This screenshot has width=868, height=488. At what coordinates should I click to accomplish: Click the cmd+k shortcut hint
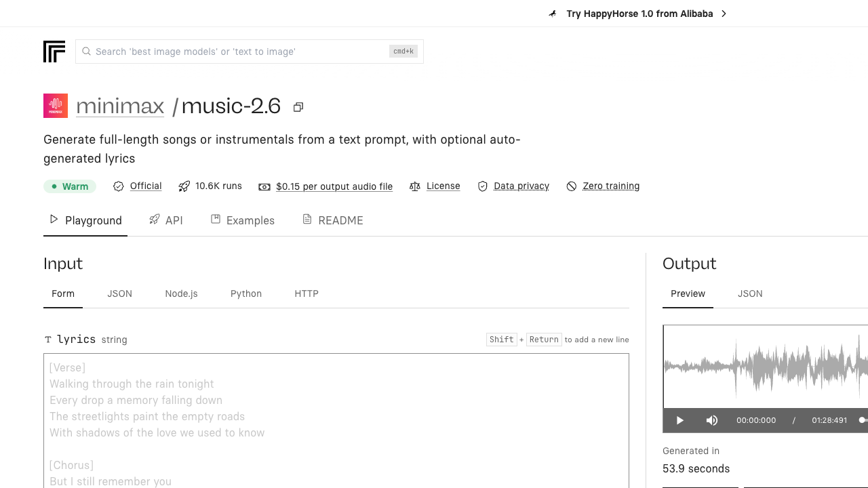403,52
